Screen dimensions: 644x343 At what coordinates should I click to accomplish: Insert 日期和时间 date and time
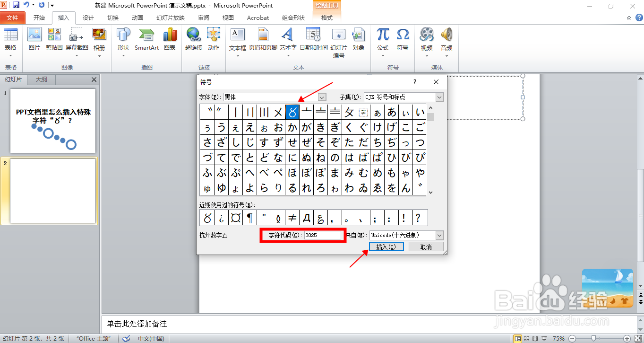tap(314, 39)
